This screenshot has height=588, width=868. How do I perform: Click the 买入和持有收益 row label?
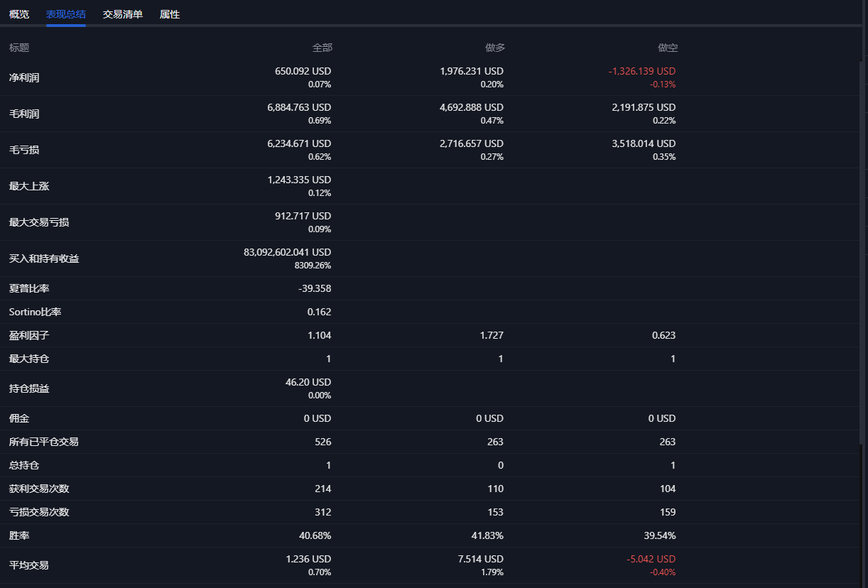click(44, 258)
